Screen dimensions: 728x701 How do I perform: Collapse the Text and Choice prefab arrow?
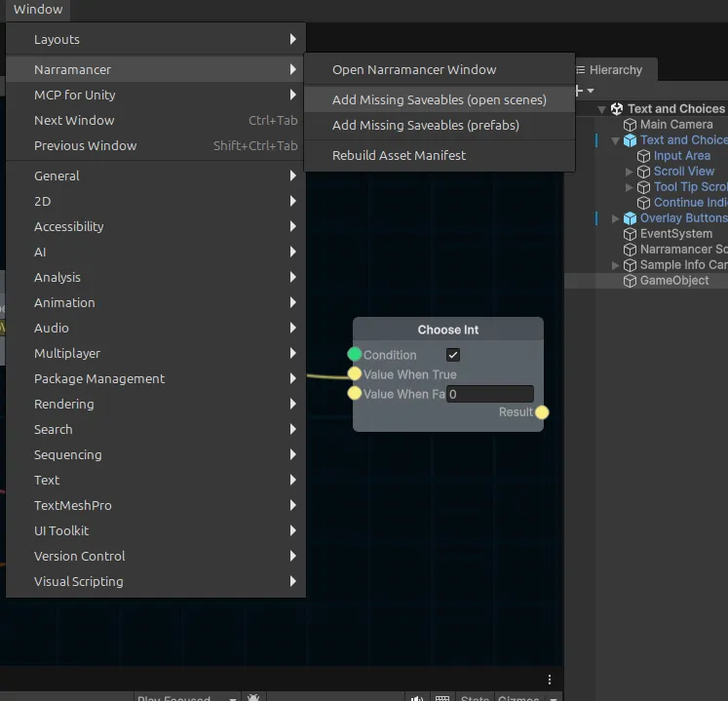615,140
